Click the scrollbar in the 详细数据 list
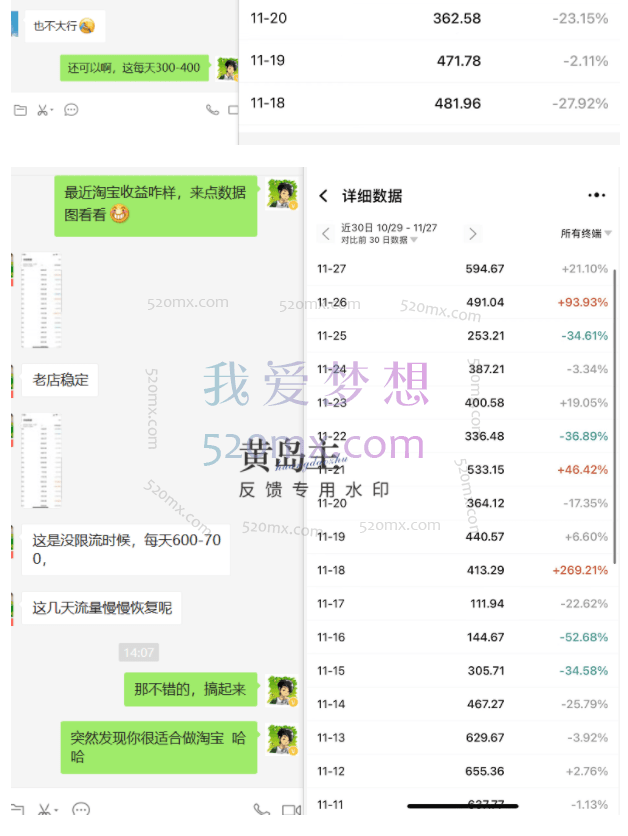Screen dimensions: 628x836 pyautogui.click(x=615, y=416)
